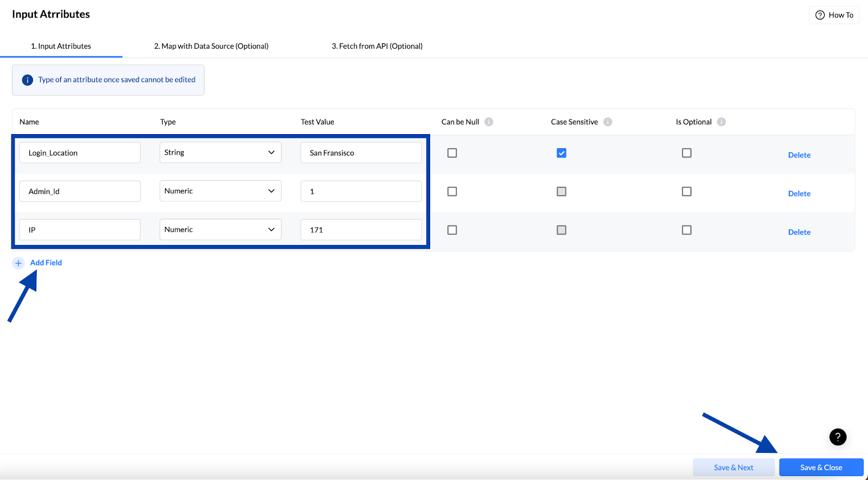
Task: Tick Is Optional for IP row
Action: (687, 230)
